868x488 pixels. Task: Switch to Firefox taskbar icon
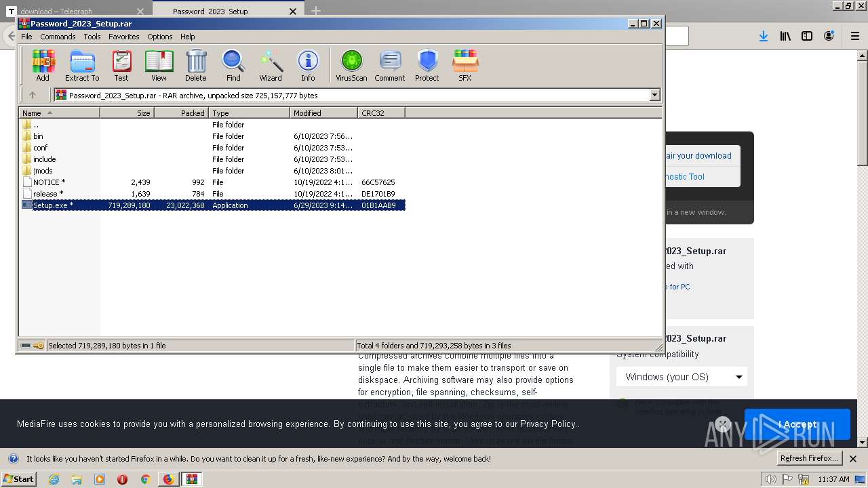pyautogui.click(x=168, y=479)
